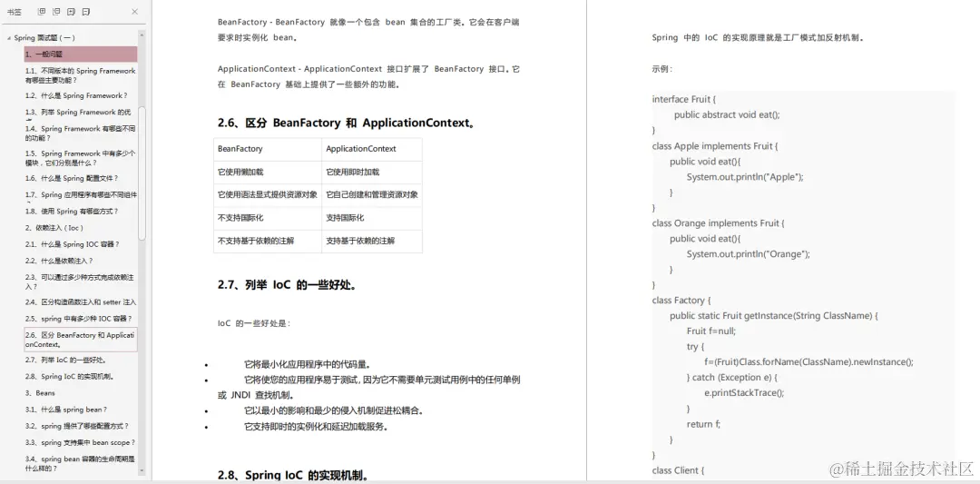The image size is (980, 484).
Task: Click code line public static Fruit getInstance(String ClassName)
Action: tap(774, 316)
